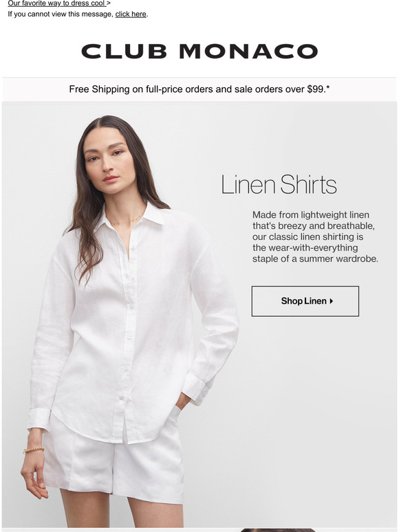Screen dimensions: 399x532
Task: Click the arrow icon inside Shop Linen
Action: click(x=332, y=301)
